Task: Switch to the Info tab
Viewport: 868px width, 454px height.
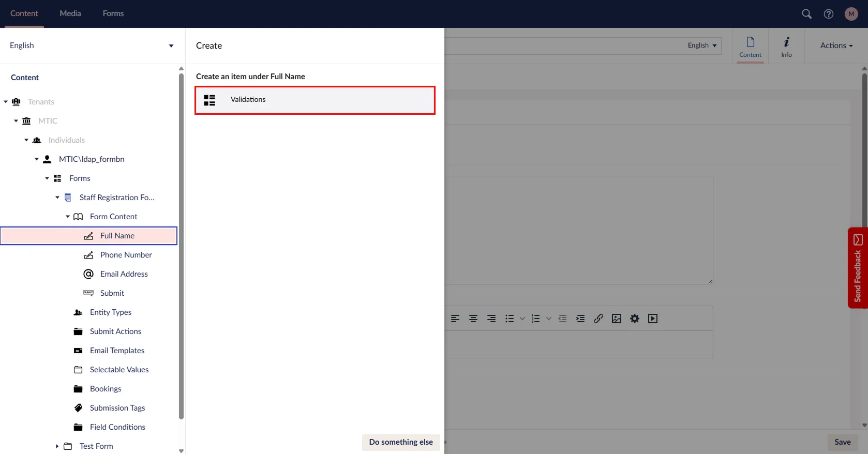Action: coord(786,46)
